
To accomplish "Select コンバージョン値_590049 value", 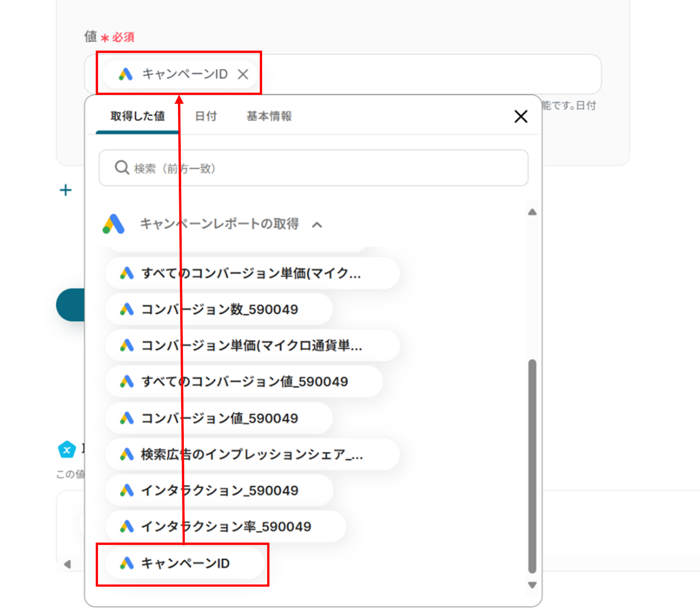I will click(x=219, y=418).
